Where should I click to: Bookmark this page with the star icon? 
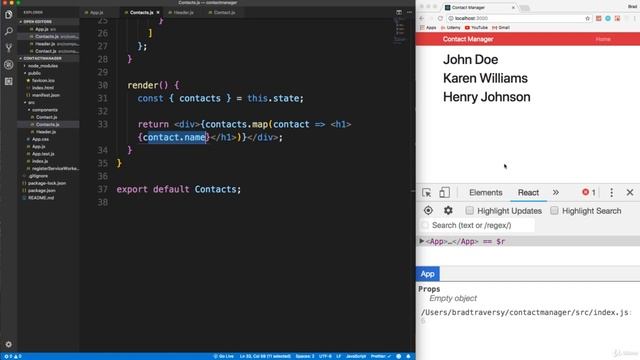tap(587, 18)
